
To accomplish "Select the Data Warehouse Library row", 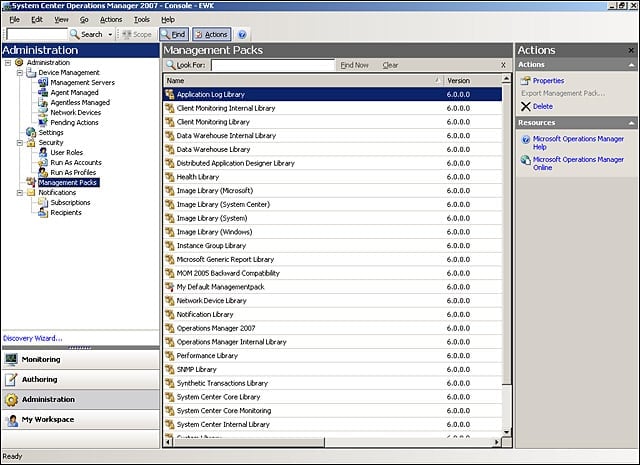I will coord(333,149).
